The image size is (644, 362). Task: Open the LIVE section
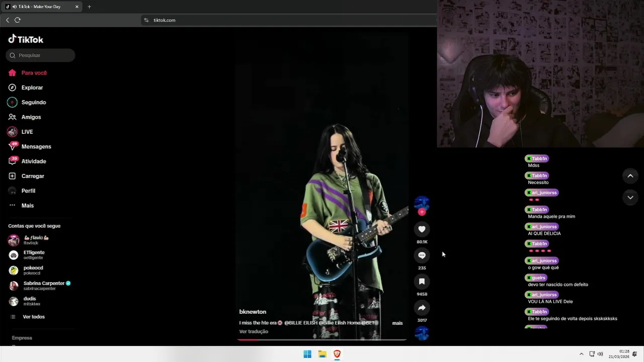tap(27, 132)
